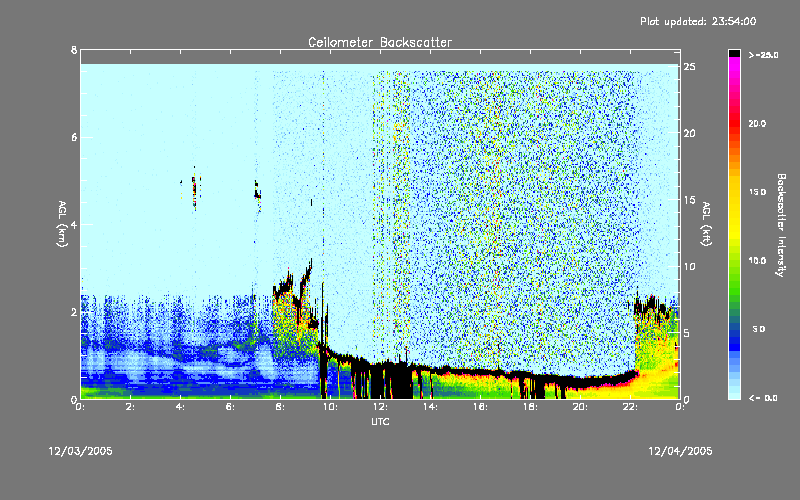Click the "2:" UTC hour tick
This screenshot has width=800, height=500.
(131, 407)
